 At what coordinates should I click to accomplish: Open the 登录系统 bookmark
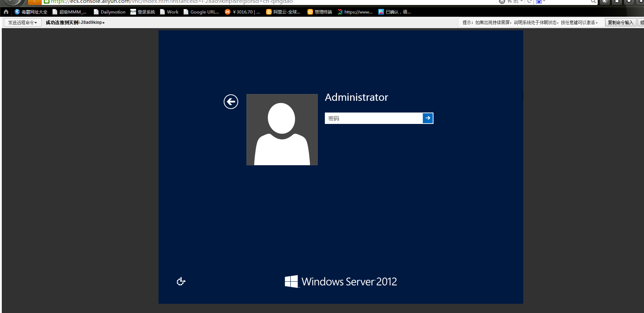142,12
